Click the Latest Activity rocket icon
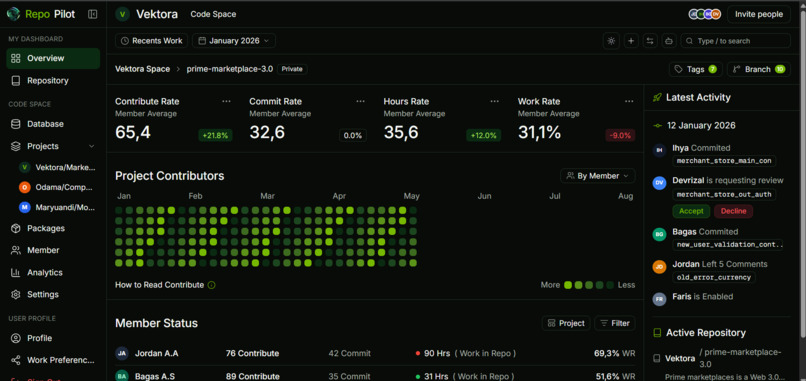Screen dimensions: 806x381 point(657,97)
